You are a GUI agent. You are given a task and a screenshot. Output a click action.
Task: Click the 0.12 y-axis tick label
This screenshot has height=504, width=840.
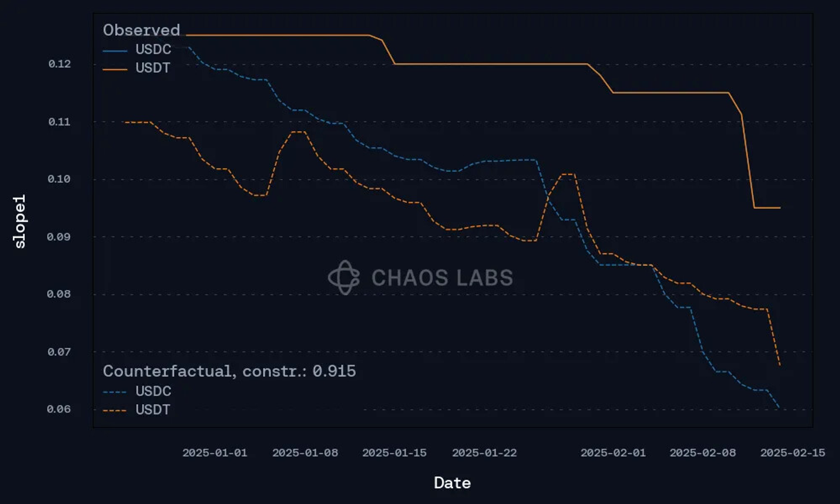click(x=59, y=64)
